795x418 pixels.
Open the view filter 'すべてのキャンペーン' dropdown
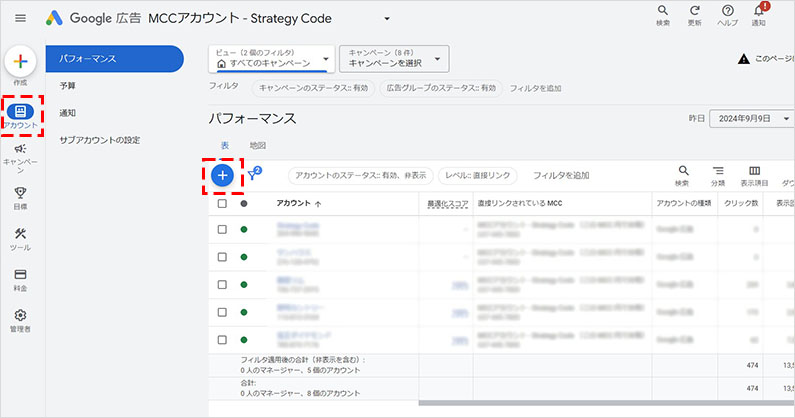click(x=271, y=59)
